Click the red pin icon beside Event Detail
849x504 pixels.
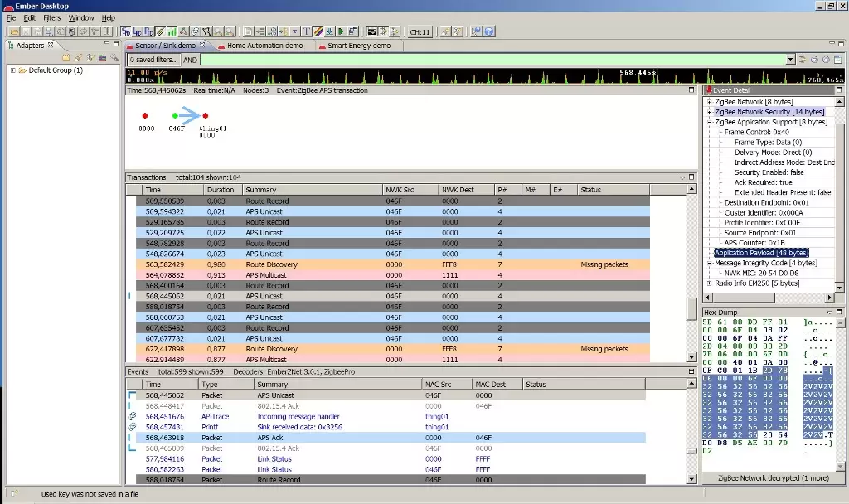pos(708,90)
